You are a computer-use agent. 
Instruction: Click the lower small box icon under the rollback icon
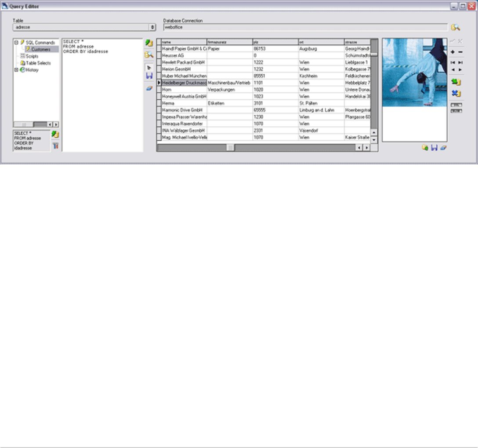pos(456,111)
